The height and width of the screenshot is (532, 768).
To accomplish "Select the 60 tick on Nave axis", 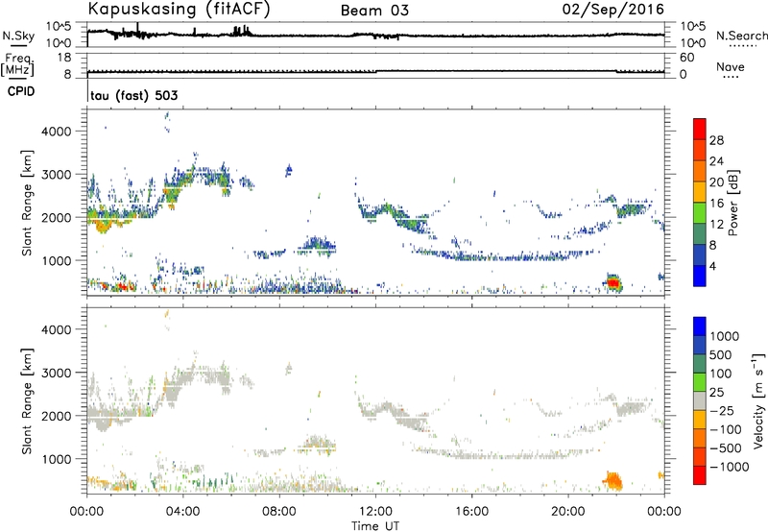I will (x=686, y=58).
